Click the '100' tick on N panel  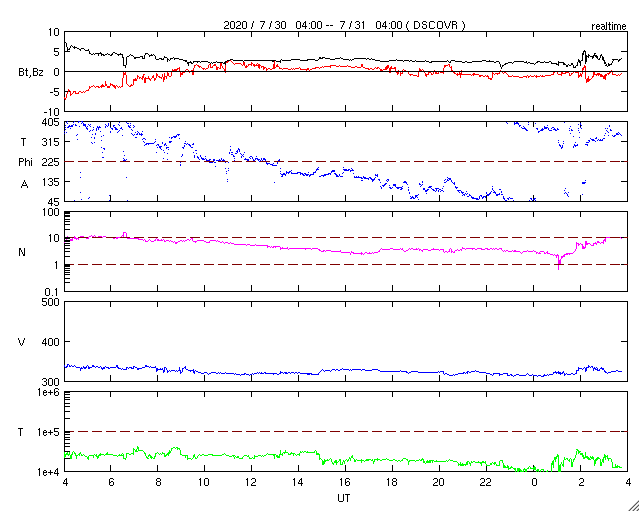51,212
